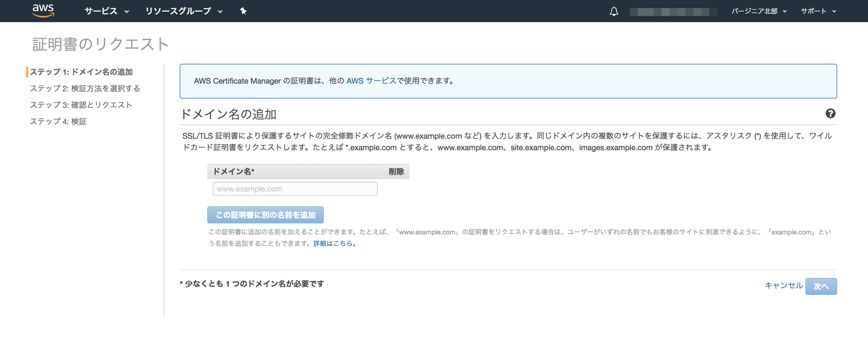Open the blurred account name menu
Image resolution: width=868 pixels, height=350 pixels.
click(x=673, y=12)
